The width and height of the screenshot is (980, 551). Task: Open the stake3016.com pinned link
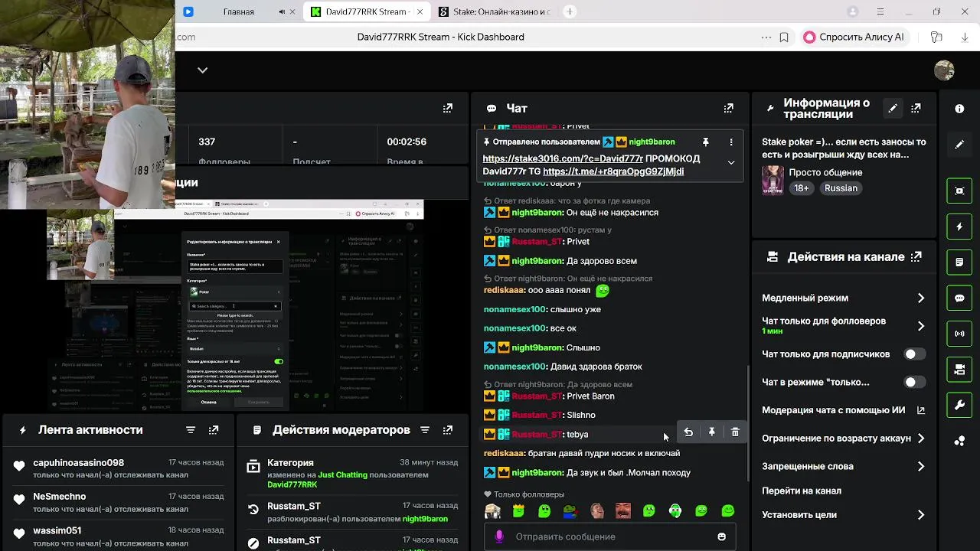coord(563,158)
